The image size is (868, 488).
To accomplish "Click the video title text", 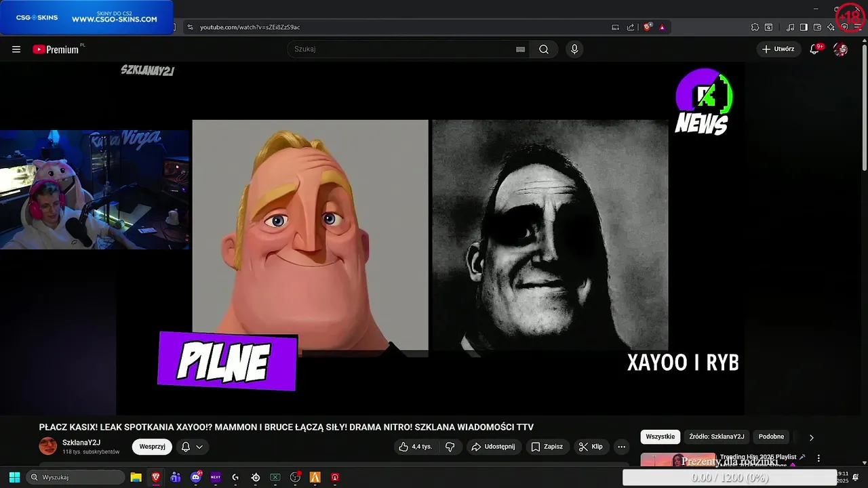I will (286, 427).
